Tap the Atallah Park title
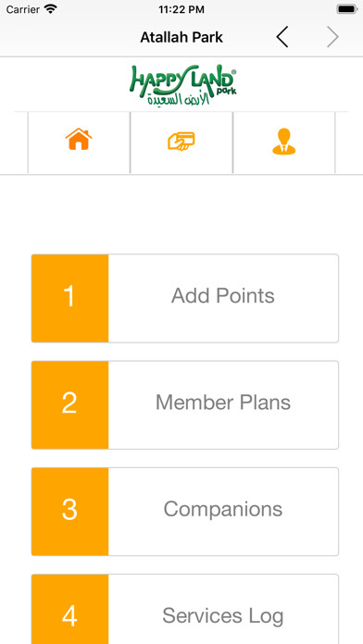This screenshot has width=363, height=644. (x=181, y=37)
